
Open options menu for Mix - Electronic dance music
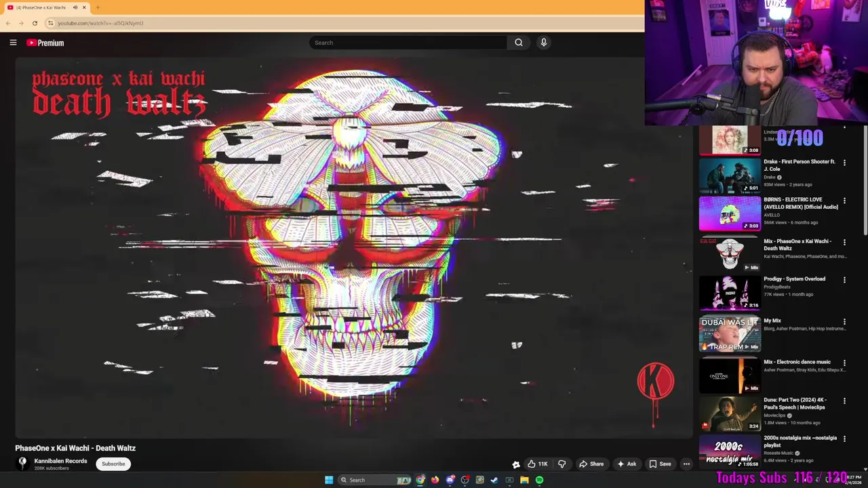pyautogui.click(x=844, y=363)
